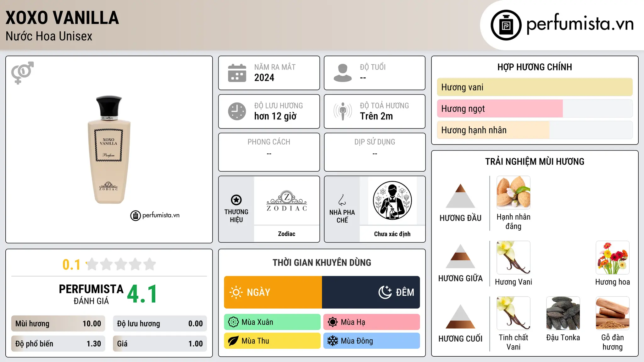Click the Mùi hương score 10.00 row
This screenshot has height=362, width=644.
[58, 324]
